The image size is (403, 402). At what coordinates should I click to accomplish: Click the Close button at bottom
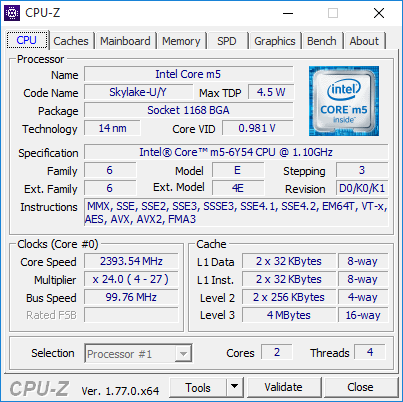click(x=360, y=387)
